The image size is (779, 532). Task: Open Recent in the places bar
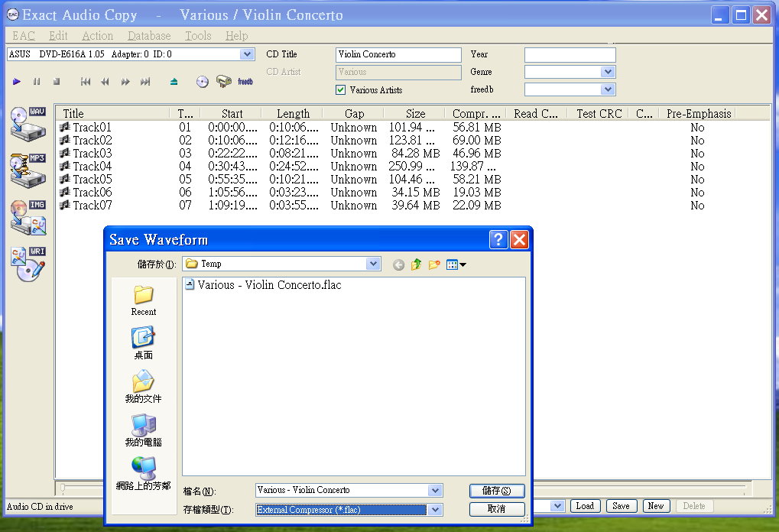[x=144, y=301]
